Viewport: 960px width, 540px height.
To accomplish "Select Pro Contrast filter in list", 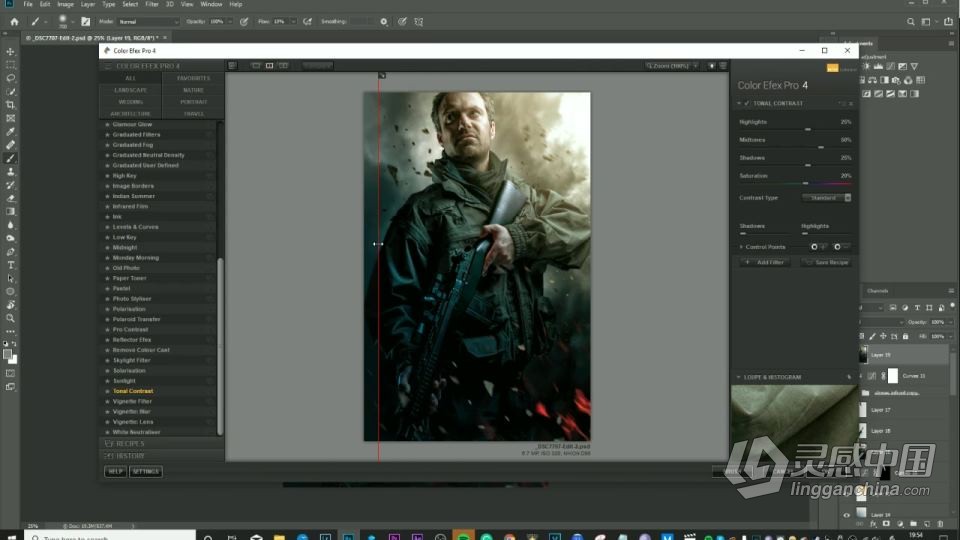I will [130, 329].
